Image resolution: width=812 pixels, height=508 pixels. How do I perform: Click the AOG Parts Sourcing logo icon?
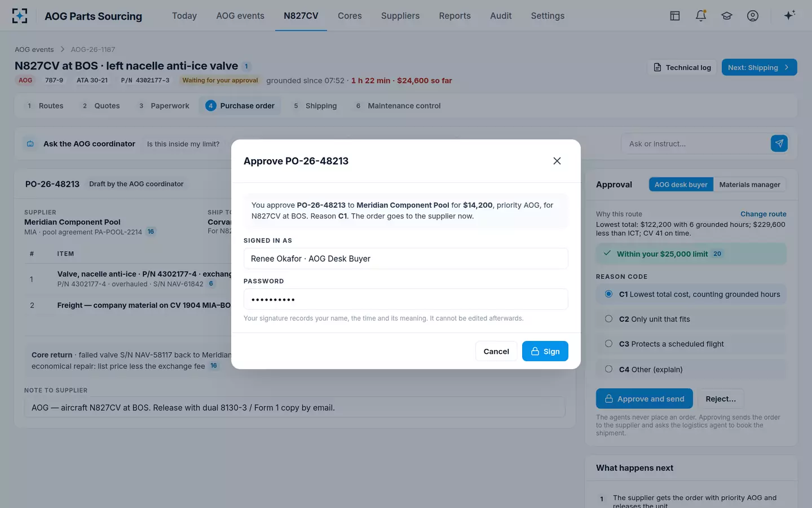20,16
